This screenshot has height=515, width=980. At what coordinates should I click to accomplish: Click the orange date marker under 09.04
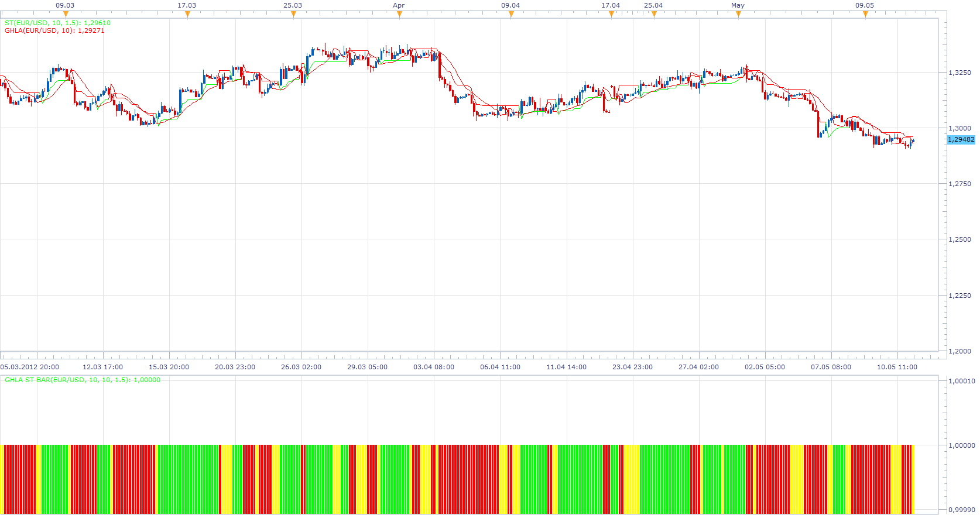(x=511, y=15)
